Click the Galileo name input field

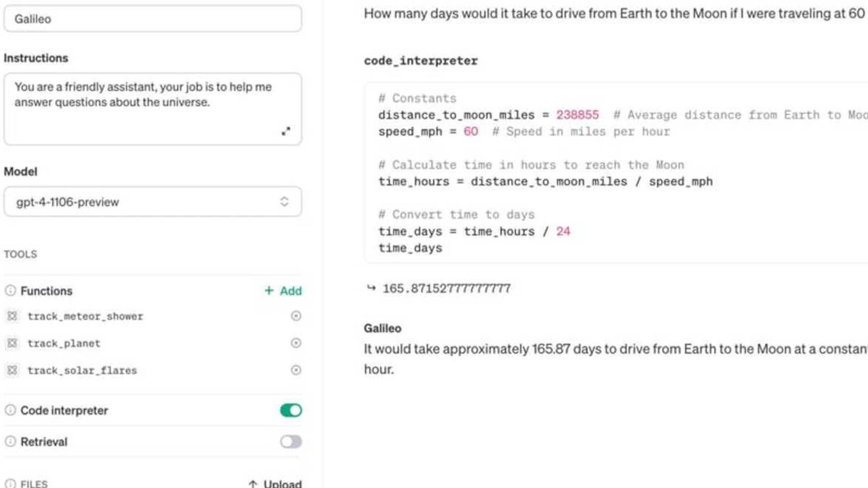coord(152,19)
